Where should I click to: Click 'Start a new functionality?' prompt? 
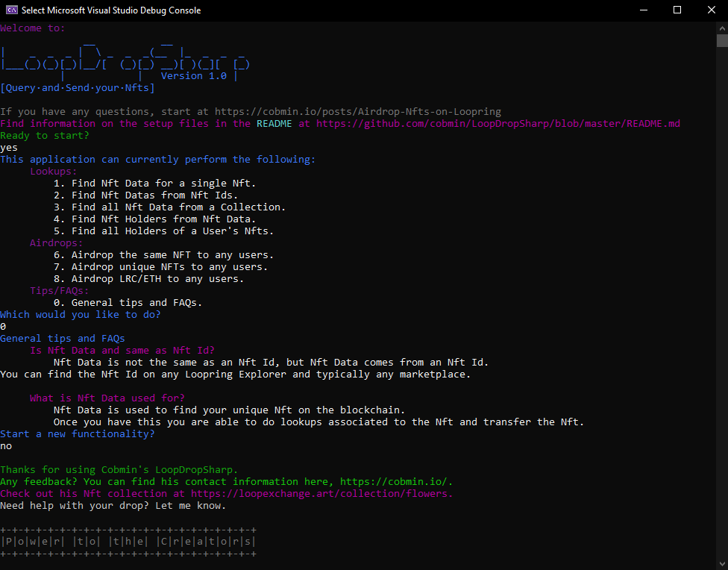tap(78, 434)
